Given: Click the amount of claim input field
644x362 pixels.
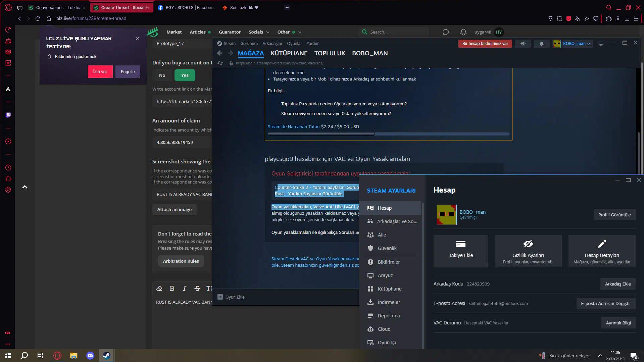Looking at the screenshot, I should 182,143.
